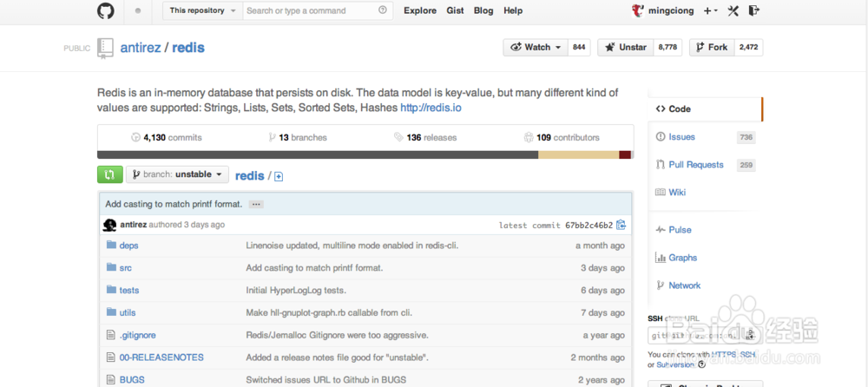Open account settings tools icon
The width and height of the screenshot is (868, 387).
click(x=733, y=10)
